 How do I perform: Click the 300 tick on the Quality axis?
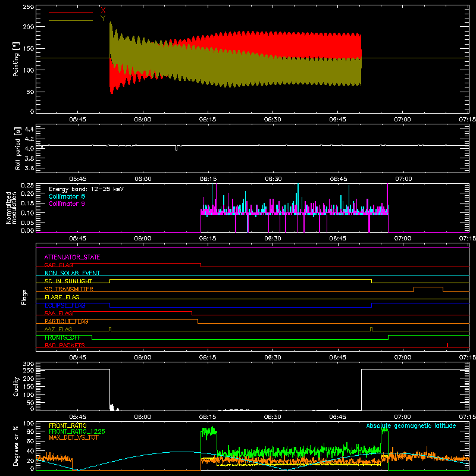tap(28, 364)
